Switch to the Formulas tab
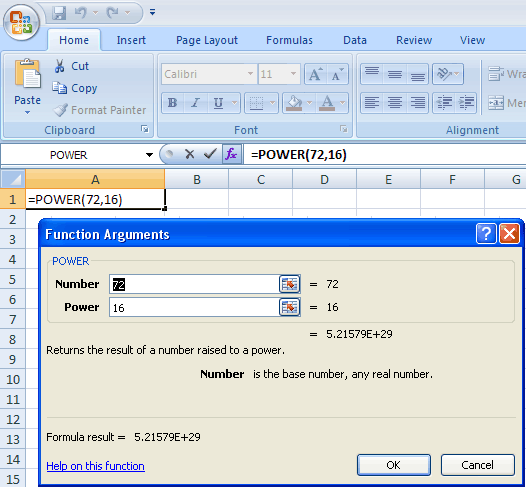The height and width of the screenshot is (487, 526). point(289,40)
